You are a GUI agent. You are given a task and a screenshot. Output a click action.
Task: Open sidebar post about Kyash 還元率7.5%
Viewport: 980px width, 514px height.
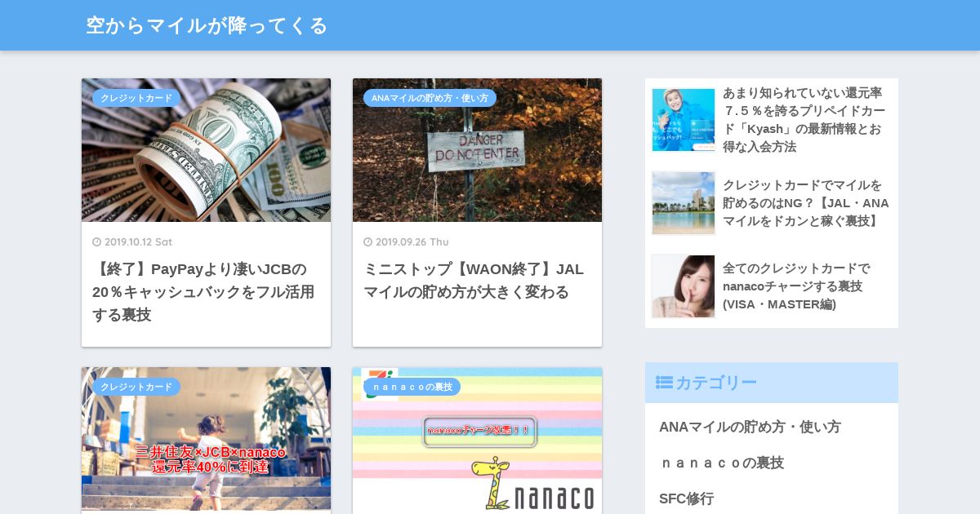click(x=804, y=120)
